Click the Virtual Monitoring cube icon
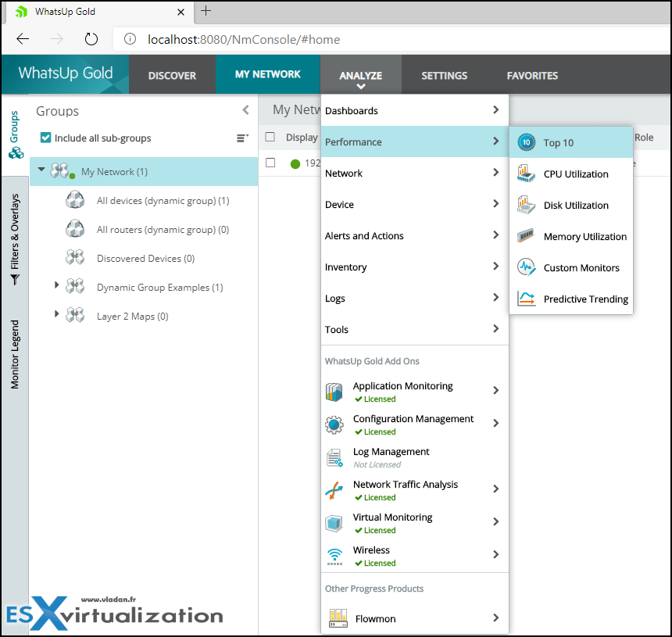The width and height of the screenshot is (672, 637). tap(334, 524)
